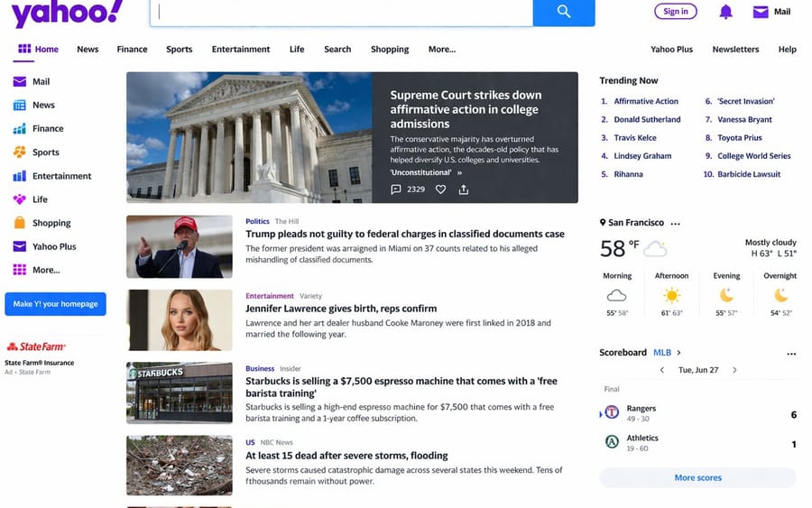Like the Supreme Court story with heart

440,189
